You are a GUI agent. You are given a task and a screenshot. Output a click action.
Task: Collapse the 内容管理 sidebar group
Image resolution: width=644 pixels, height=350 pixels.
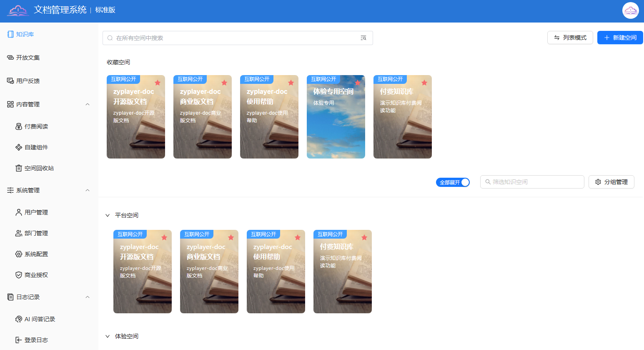point(88,104)
